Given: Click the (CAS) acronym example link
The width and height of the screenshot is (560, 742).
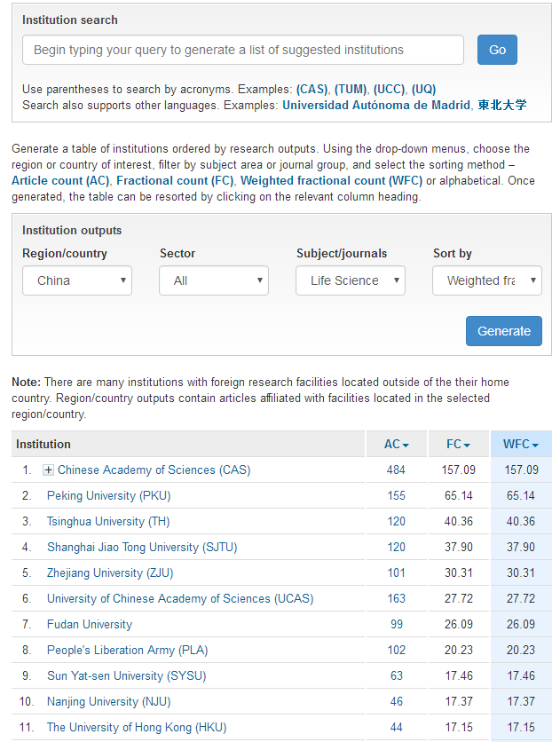Looking at the screenshot, I should pos(312,89).
